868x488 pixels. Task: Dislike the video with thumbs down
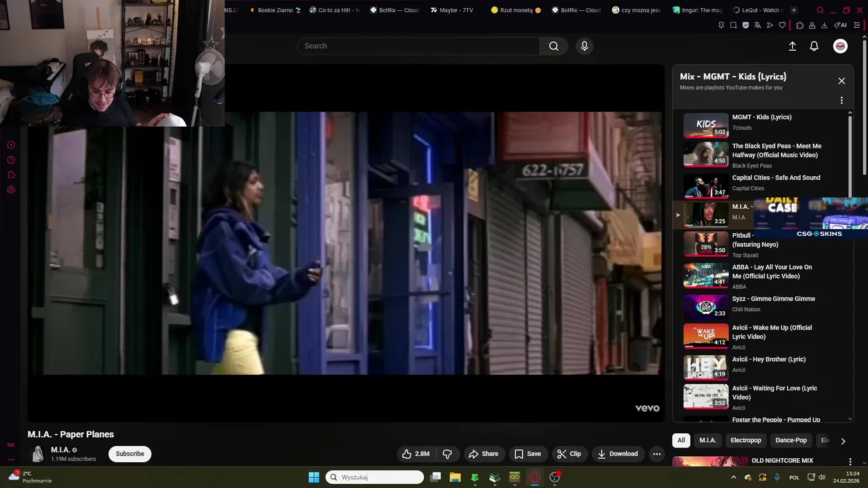tap(448, 454)
